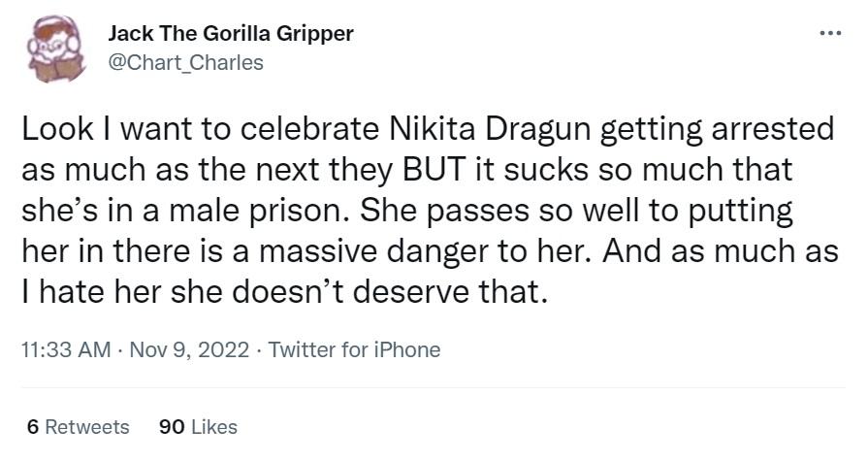Click the number 90 in stats

171,426
